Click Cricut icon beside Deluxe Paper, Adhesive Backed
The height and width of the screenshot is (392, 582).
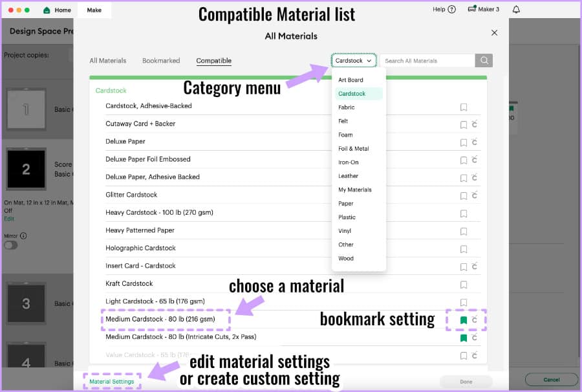click(x=475, y=177)
